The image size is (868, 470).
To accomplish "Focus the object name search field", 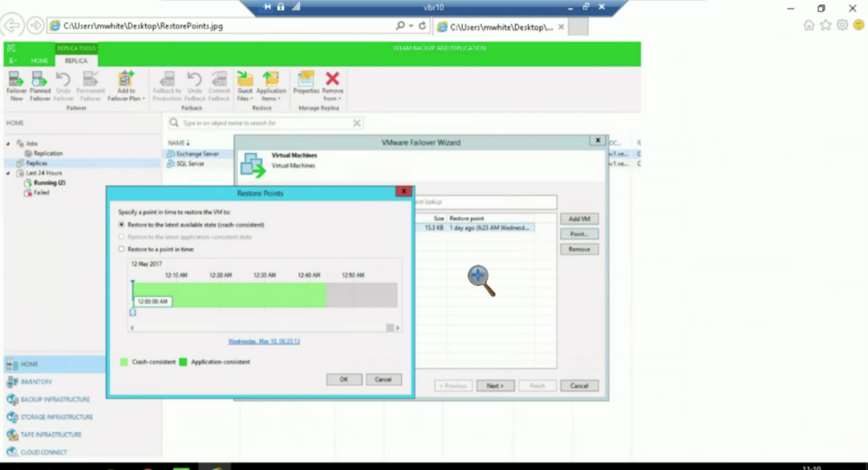I will click(x=266, y=123).
